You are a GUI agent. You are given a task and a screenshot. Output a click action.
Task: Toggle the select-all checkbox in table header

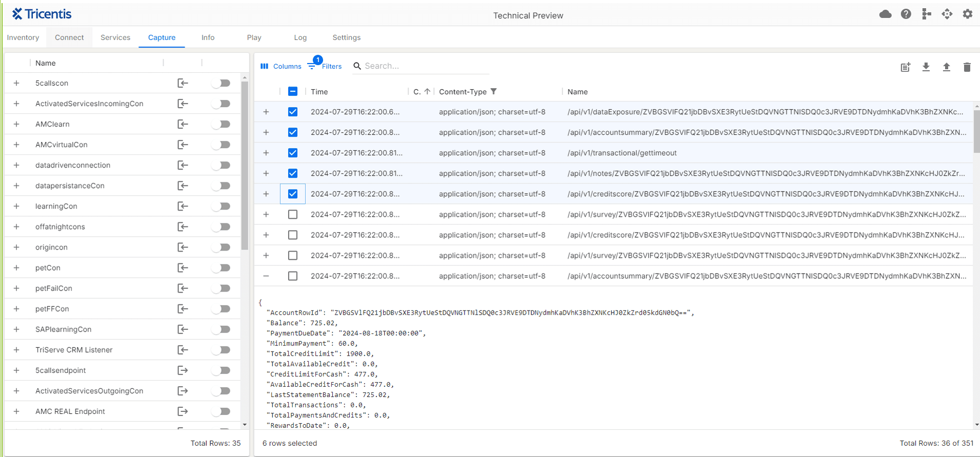(293, 92)
